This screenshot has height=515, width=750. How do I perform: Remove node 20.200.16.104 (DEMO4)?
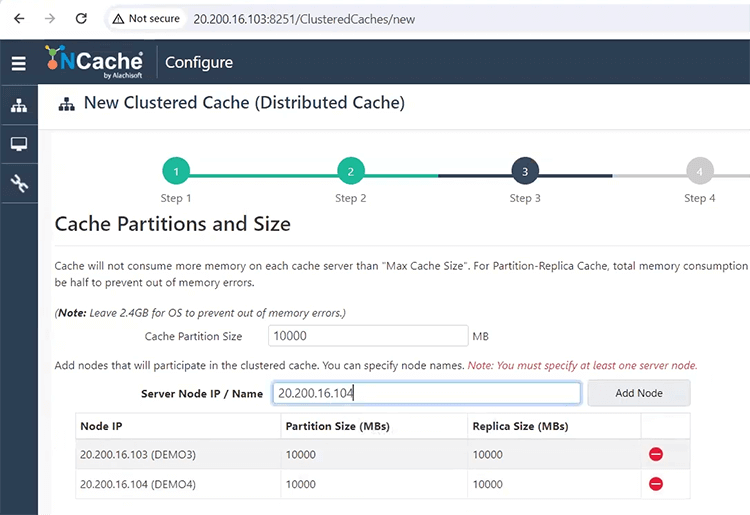click(x=656, y=484)
